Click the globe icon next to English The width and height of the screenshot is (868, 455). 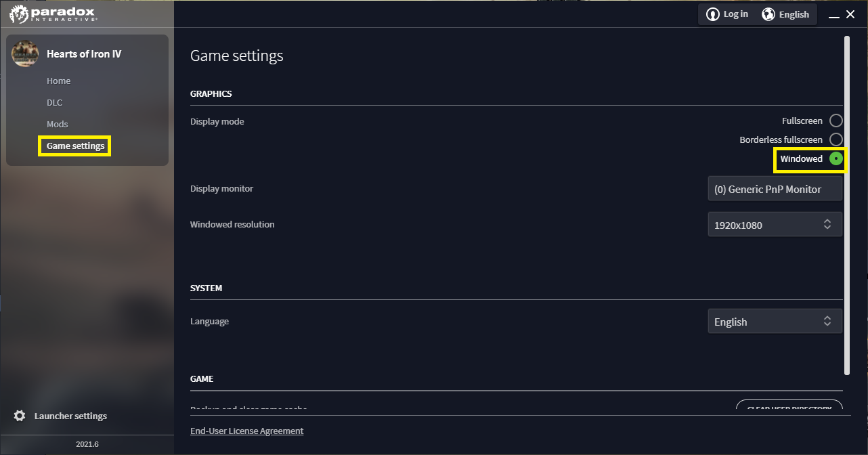768,14
